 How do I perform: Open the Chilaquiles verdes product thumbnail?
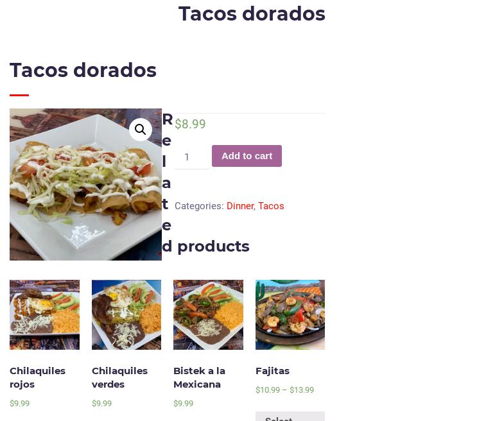[126, 314]
